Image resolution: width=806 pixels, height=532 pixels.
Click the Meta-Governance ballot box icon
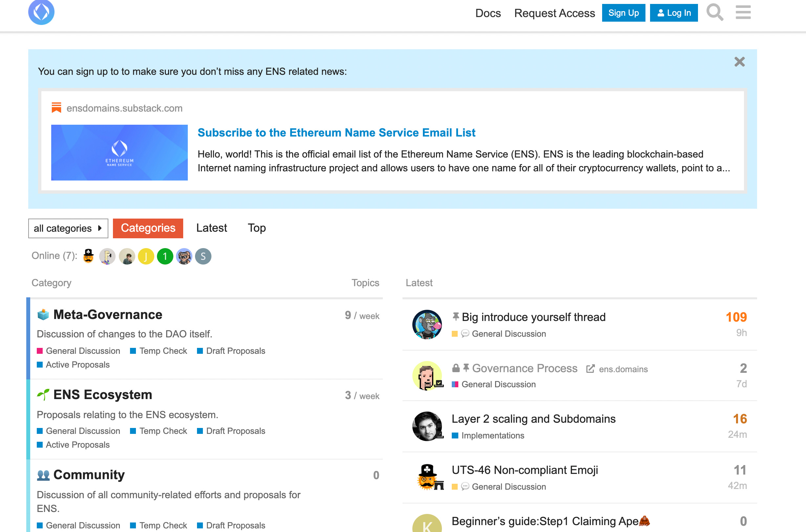pos(43,314)
